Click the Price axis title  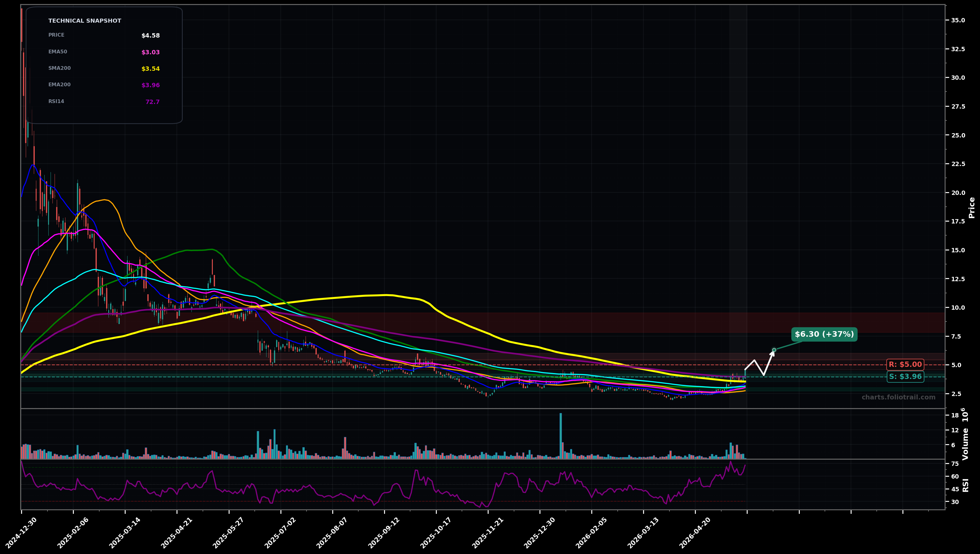972,208
